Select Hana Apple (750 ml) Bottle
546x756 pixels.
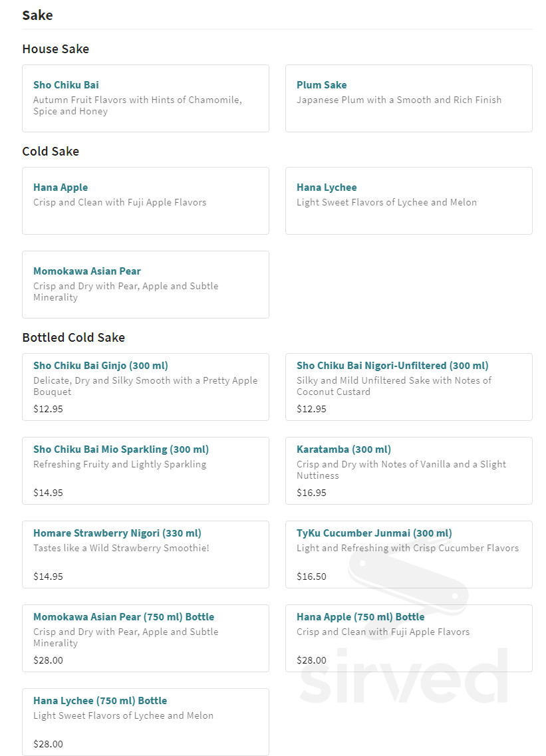coord(360,617)
